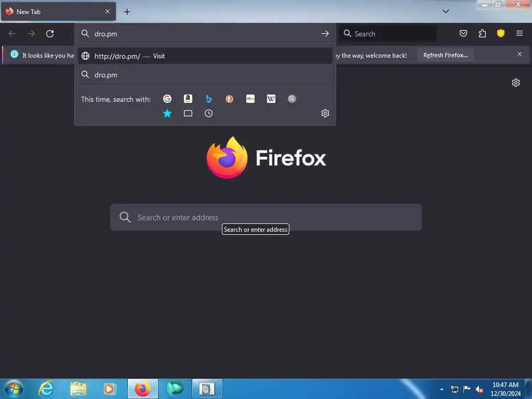Search in History clock icon
532x399 pixels.
point(209,113)
